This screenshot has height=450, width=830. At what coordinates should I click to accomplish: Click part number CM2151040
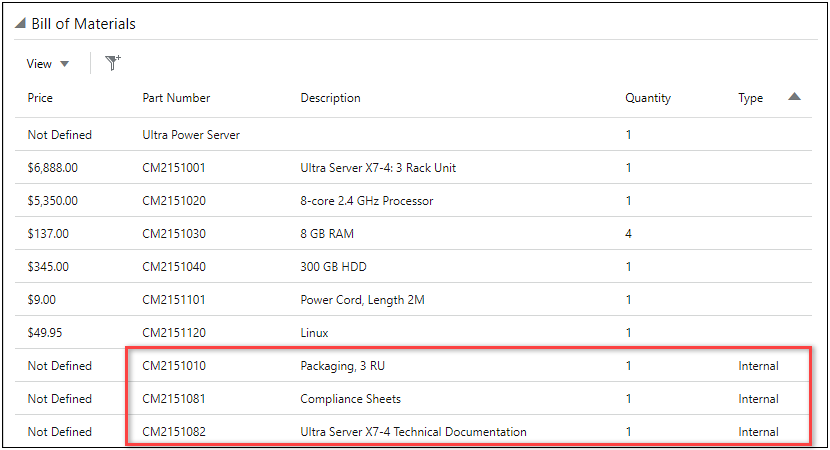174,267
